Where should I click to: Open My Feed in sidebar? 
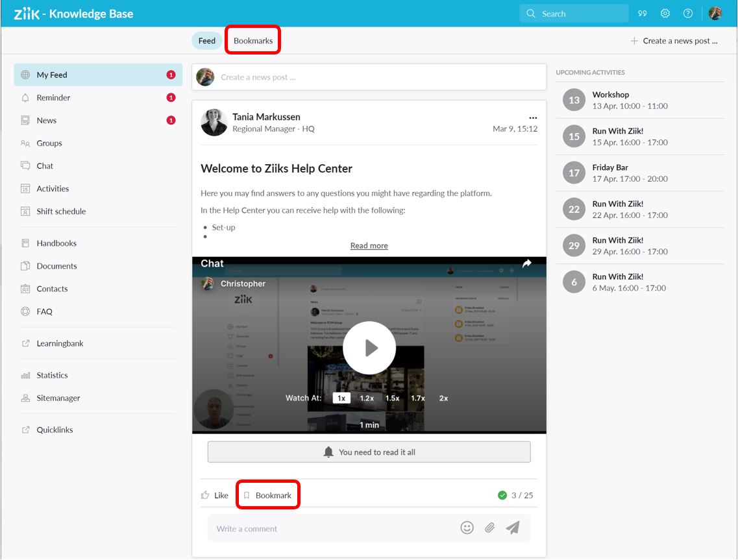click(x=99, y=75)
